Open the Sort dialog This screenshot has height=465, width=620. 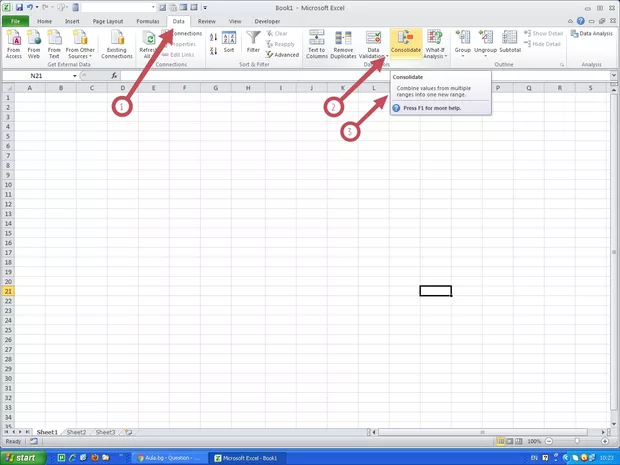[229, 42]
